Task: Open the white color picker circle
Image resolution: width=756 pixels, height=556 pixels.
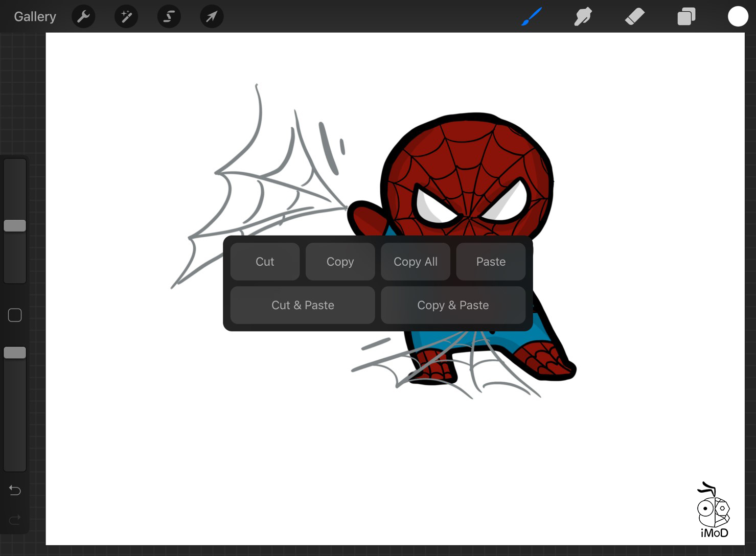Action: 738,16
